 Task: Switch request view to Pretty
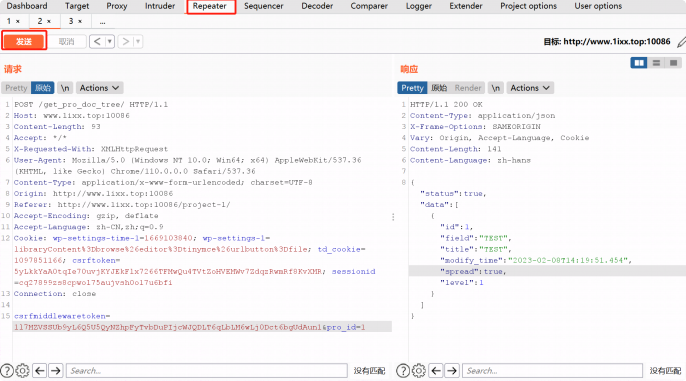(16, 88)
